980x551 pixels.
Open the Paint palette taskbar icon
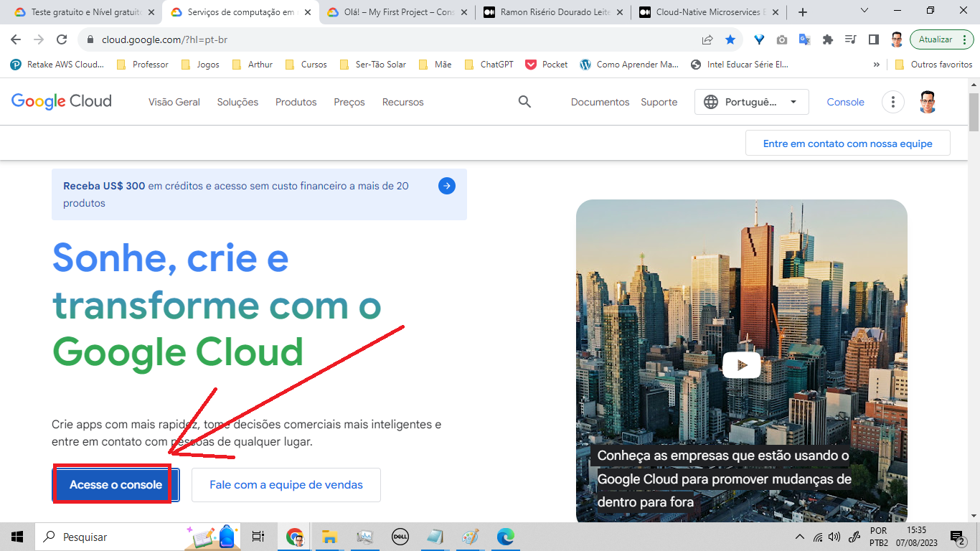coord(470,537)
